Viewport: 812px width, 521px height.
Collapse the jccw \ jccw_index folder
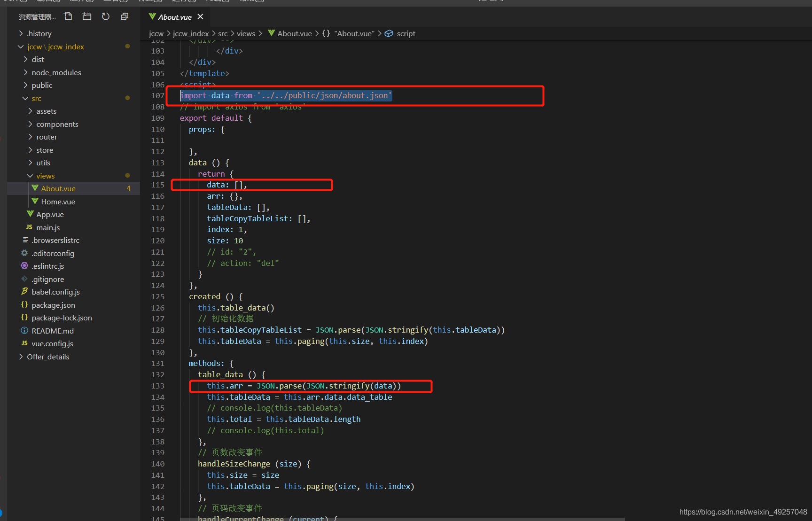tap(21, 47)
